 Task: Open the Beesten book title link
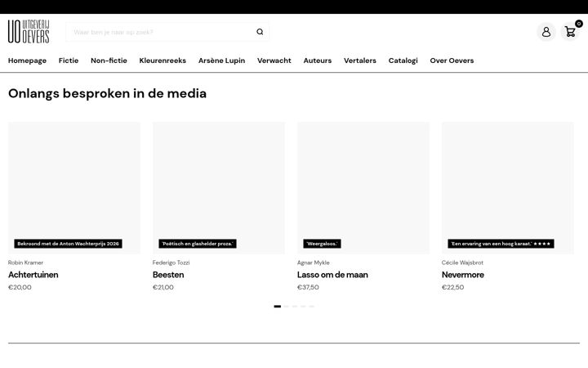tap(168, 275)
